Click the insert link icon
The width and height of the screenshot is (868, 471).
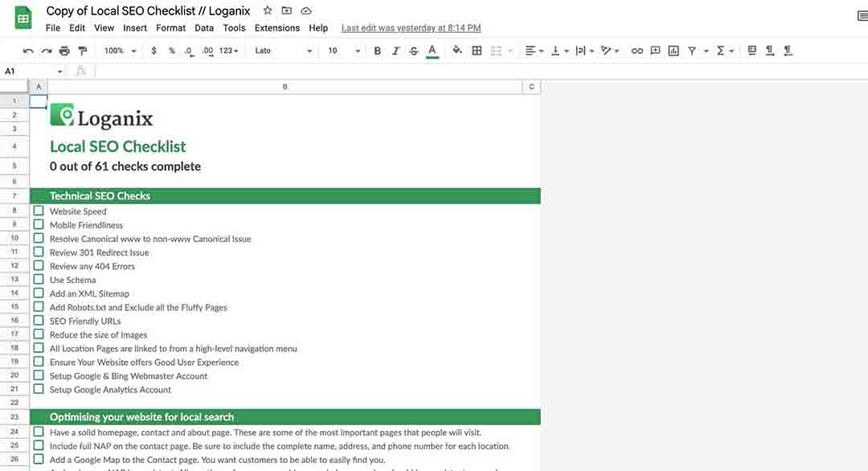637,51
